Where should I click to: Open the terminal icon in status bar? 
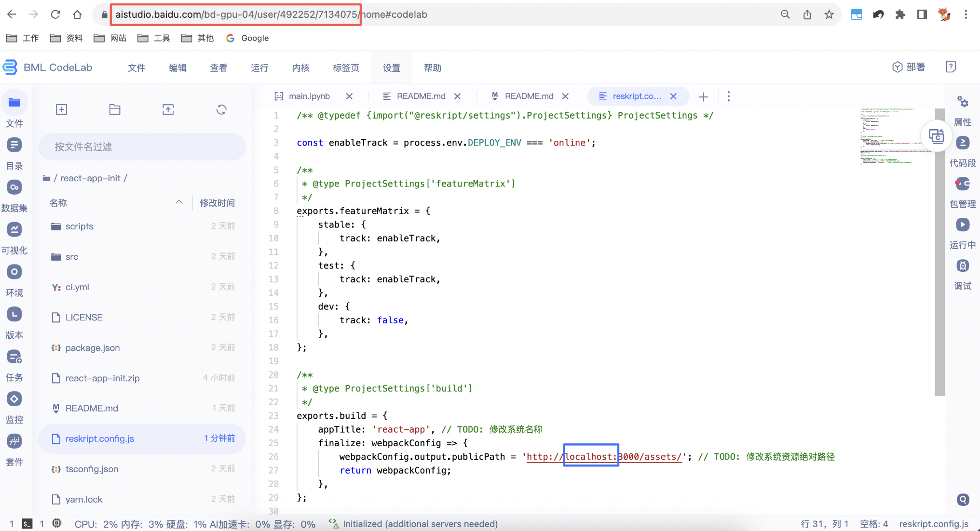click(27, 523)
